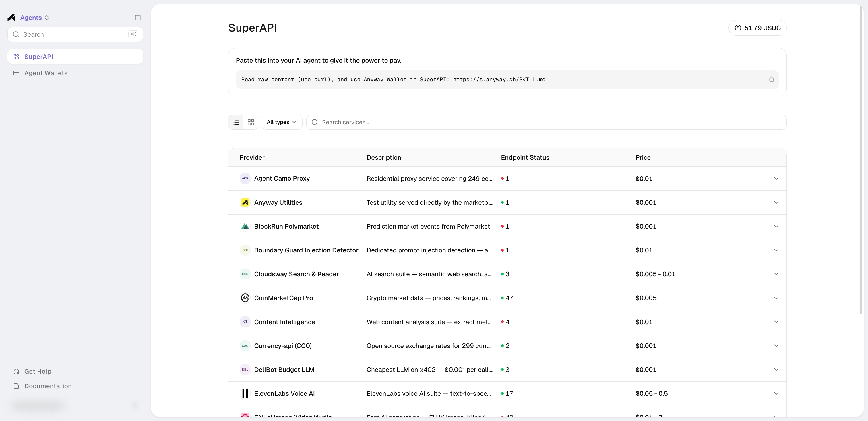Click the ElevenLabs price $0.05 - 0.5
The height and width of the screenshot is (421, 868).
pyautogui.click(x=652, y=393)
